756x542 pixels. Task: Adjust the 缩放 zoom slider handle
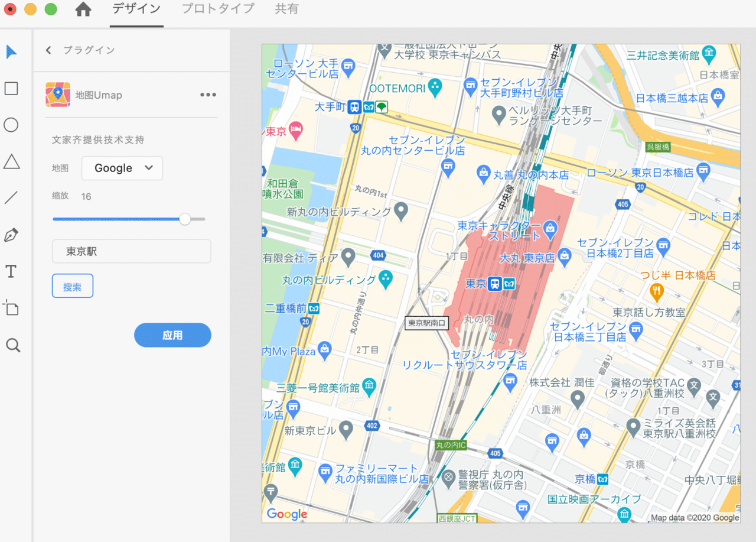185,219
